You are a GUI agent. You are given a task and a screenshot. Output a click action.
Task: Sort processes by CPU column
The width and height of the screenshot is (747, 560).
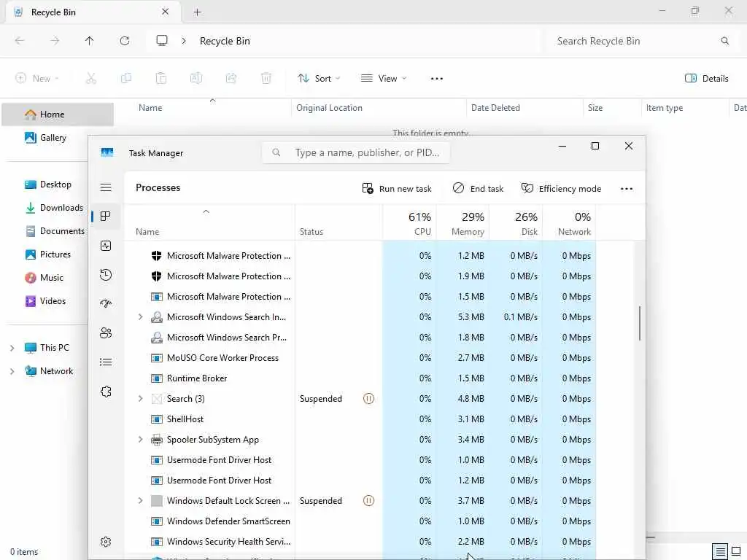coord(410,223)
